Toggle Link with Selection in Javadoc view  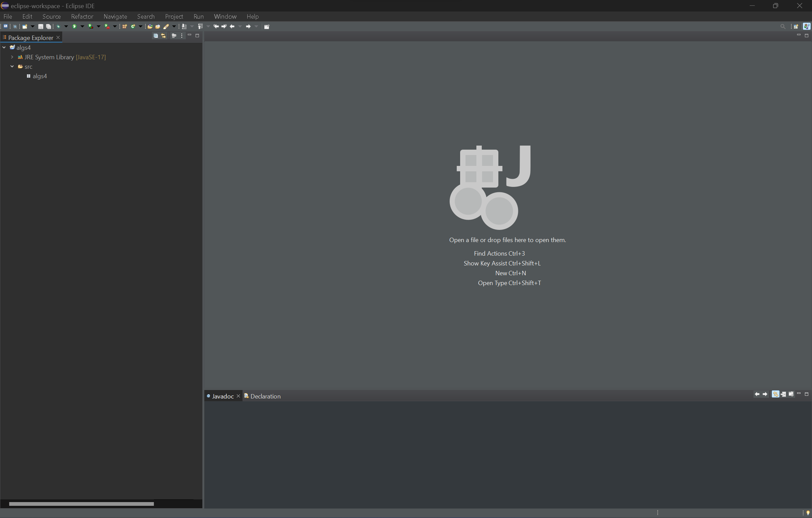(x=775, y=394)
